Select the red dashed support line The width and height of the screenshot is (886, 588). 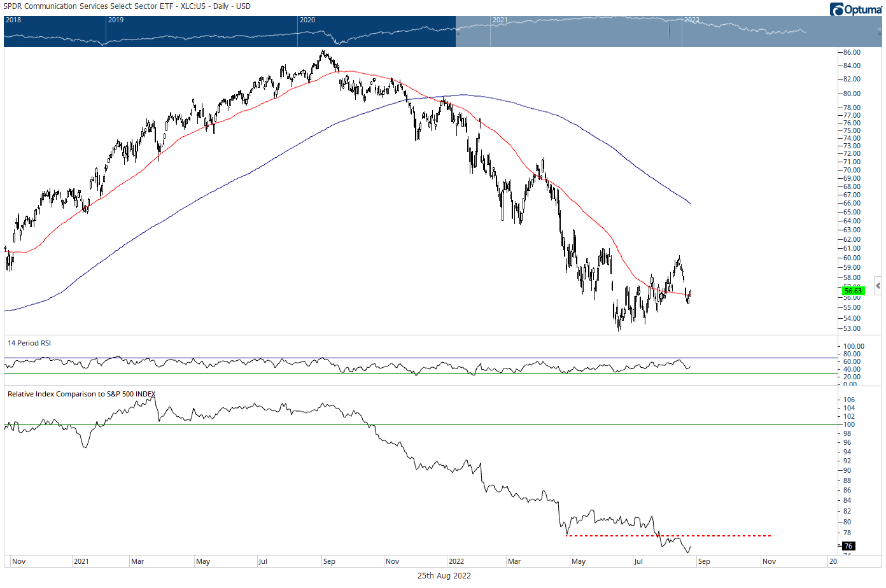pyautogui.click(x=668, y=536)
